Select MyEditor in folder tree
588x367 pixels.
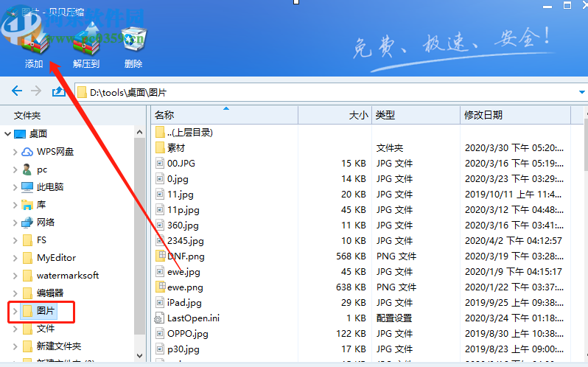pyautogui.click(x=49, y=258)
